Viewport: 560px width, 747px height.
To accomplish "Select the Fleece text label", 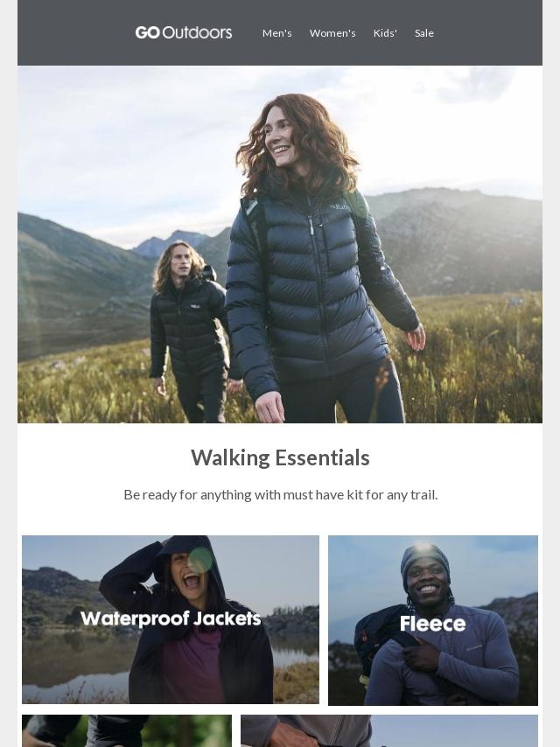I will pyautogui.click(x=433, y=624).
